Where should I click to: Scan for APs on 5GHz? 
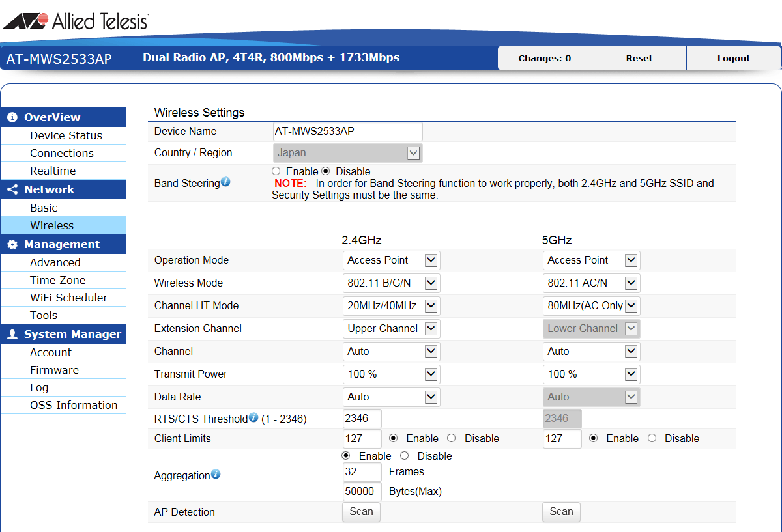[x=561, y=512]
